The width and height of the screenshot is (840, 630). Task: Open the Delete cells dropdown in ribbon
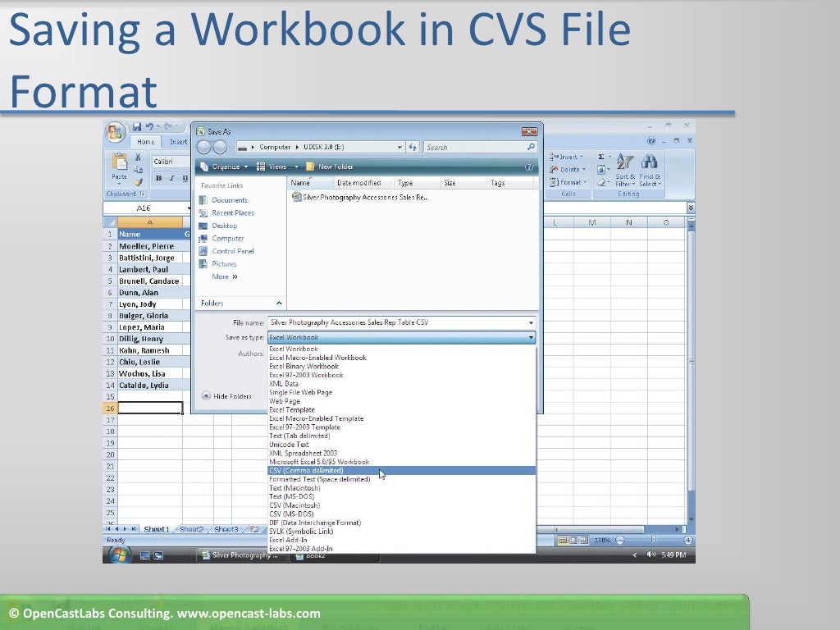point(568,169)
